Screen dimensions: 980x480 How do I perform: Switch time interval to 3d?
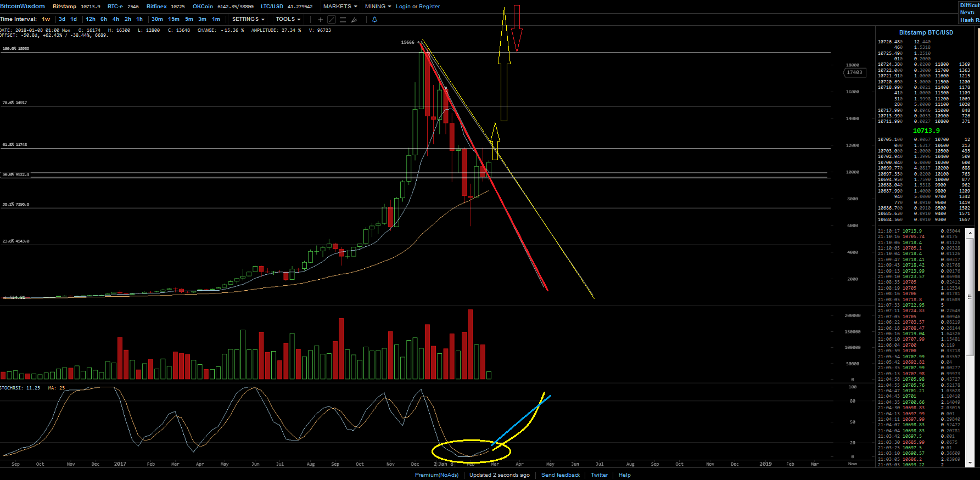click(x=62, y=19)
